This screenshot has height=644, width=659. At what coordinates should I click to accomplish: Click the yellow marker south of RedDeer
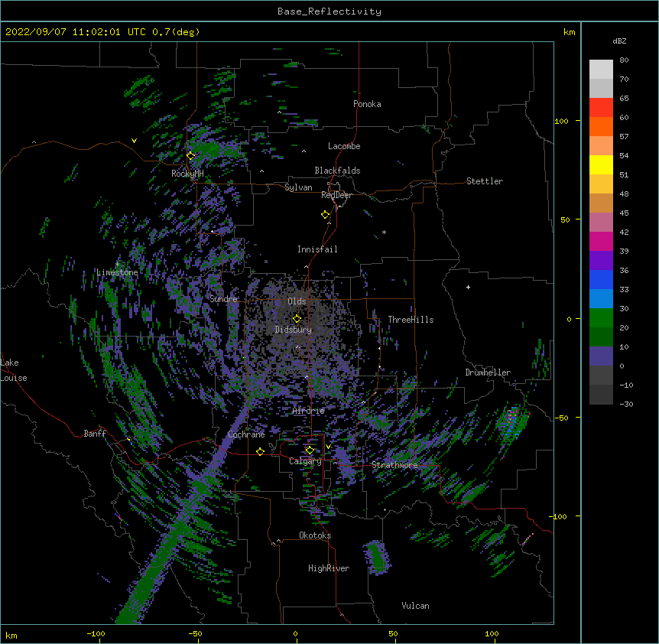[x=325, y=215]
